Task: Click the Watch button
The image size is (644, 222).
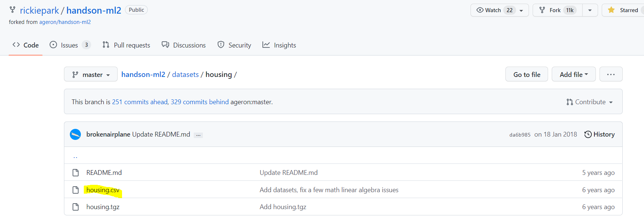Action: point(500,10)
